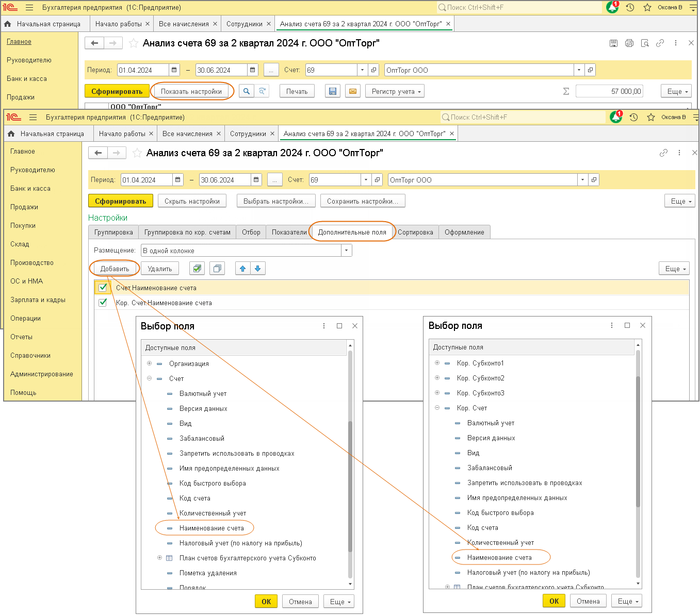Open the history icon in the back window header
This screenshot has height=615, width=700.
[630, 7]
